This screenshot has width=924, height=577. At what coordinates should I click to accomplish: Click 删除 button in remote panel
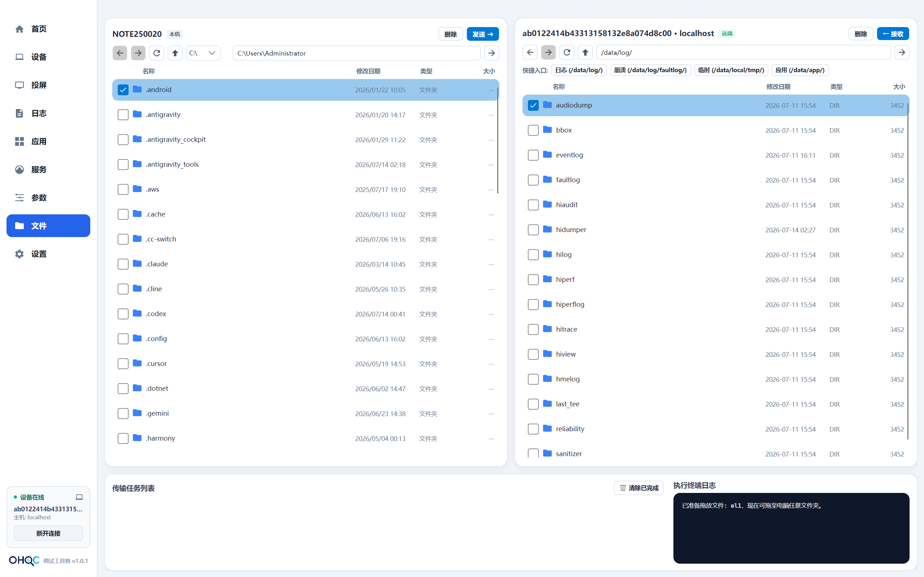pos(860,34)
